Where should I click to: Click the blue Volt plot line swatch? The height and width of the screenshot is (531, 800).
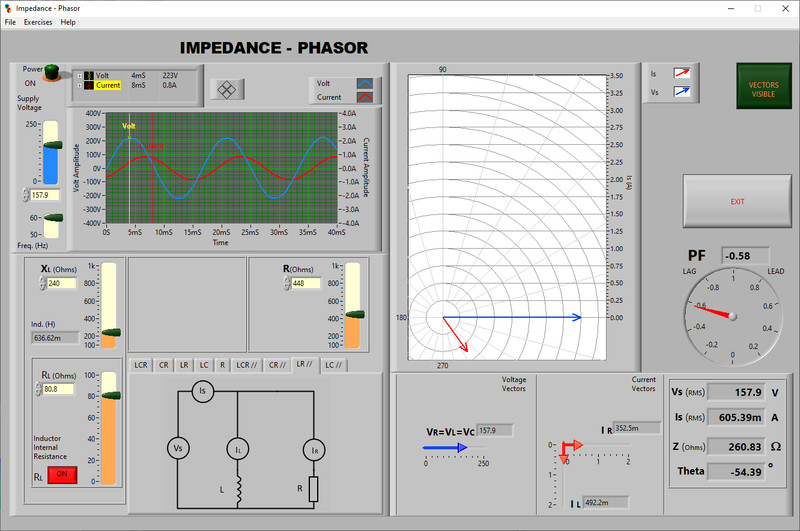pos(365,83)
